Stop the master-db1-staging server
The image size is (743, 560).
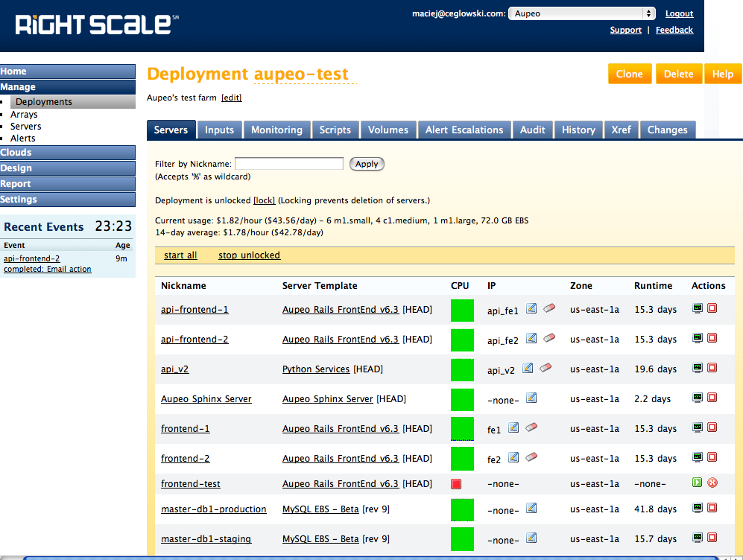click(x=712, y=538)
